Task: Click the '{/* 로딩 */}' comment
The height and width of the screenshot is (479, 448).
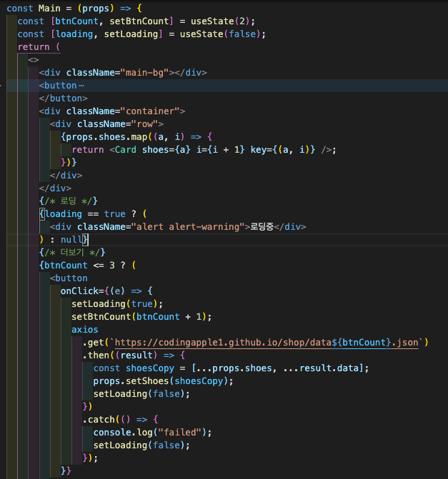Action: point(69,201)
